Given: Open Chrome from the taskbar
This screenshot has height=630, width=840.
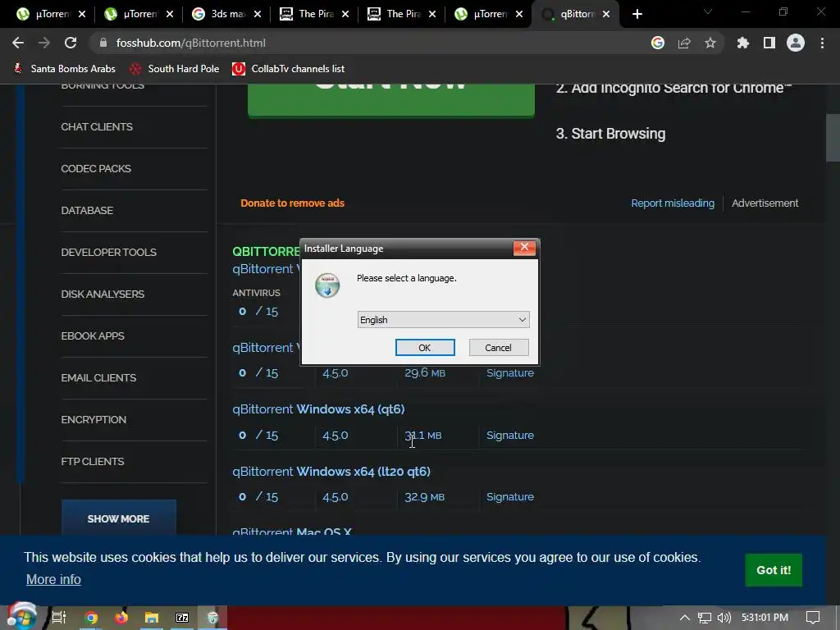Looking at the screenshot, I should coord(91,618).
